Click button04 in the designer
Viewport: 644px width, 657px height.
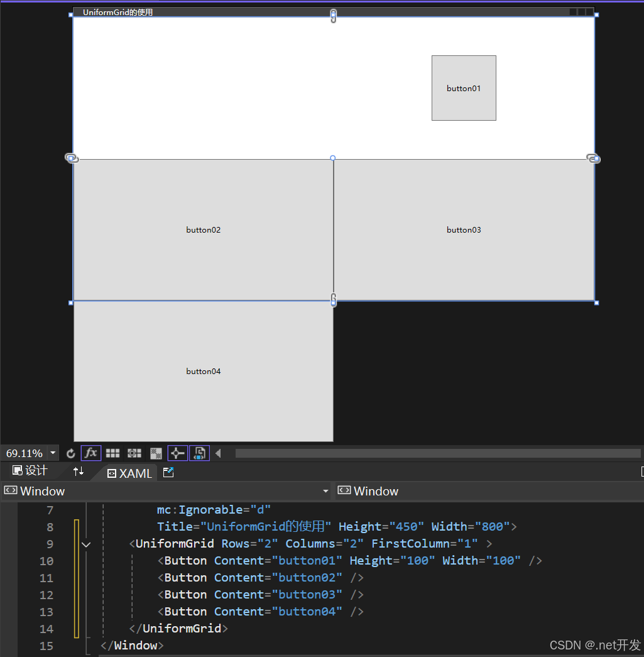pyautogui.click(x=204, y=371)
